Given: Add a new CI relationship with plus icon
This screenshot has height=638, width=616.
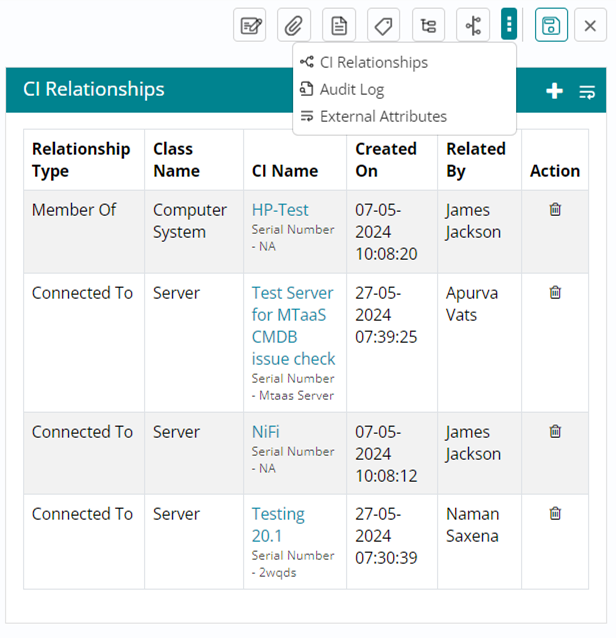Looking at the screenshot, I should (554, 91).
